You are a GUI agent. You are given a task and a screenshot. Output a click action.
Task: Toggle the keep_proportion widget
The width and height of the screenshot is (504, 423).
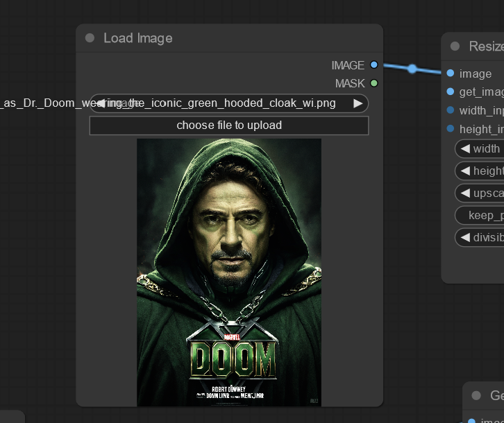tap(480, 215)
